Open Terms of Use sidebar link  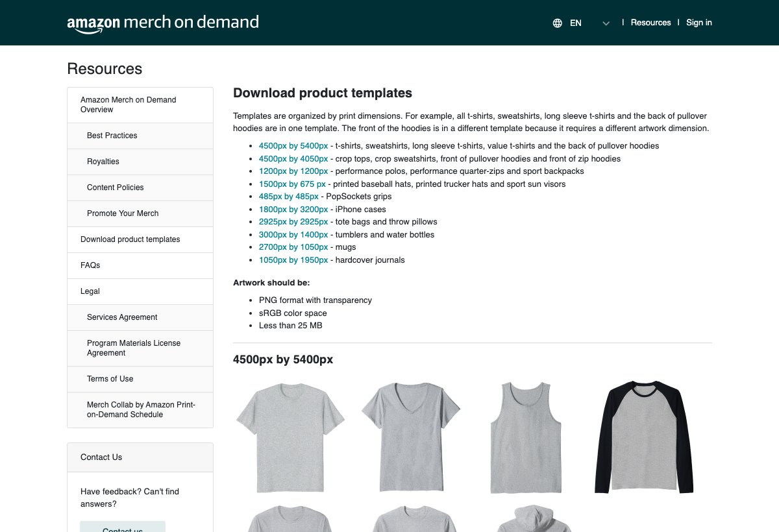click(x=140, y=379)
